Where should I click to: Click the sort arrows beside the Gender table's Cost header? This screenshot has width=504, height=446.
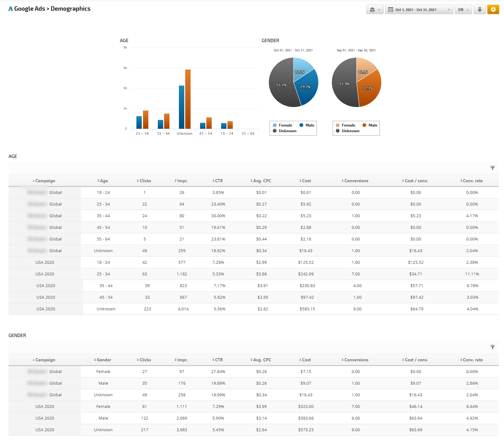(300, 360)
